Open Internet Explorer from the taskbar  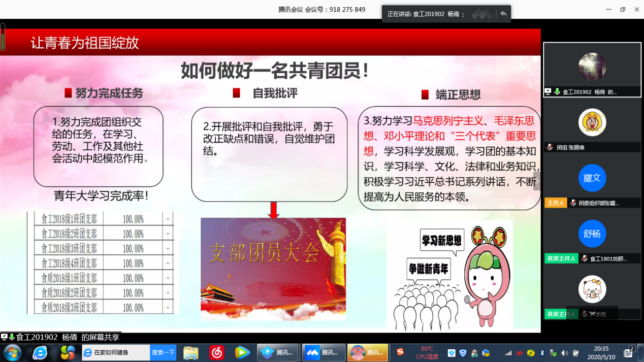click(40, 352)
